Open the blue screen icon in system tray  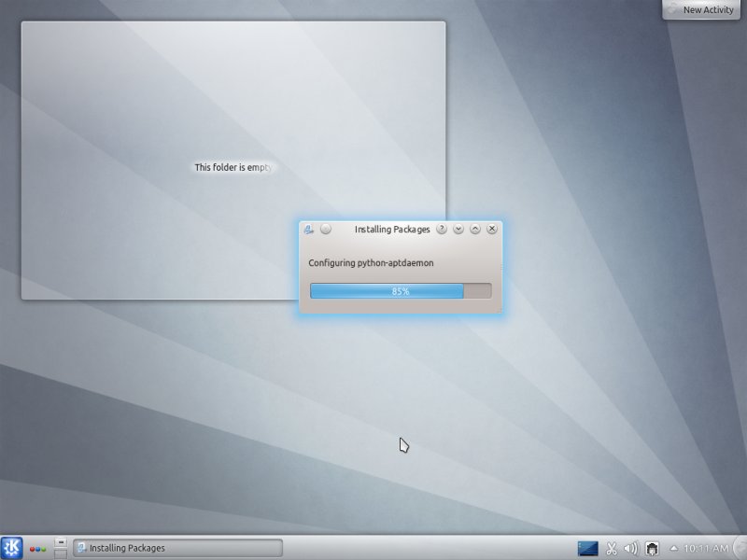(x=587, y=549)
